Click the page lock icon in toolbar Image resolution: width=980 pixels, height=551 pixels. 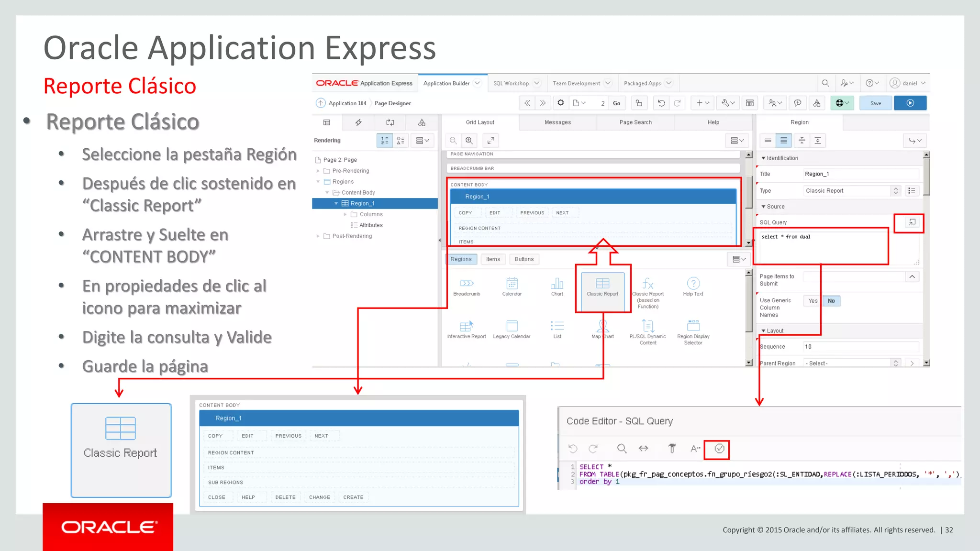pos(639,103)
